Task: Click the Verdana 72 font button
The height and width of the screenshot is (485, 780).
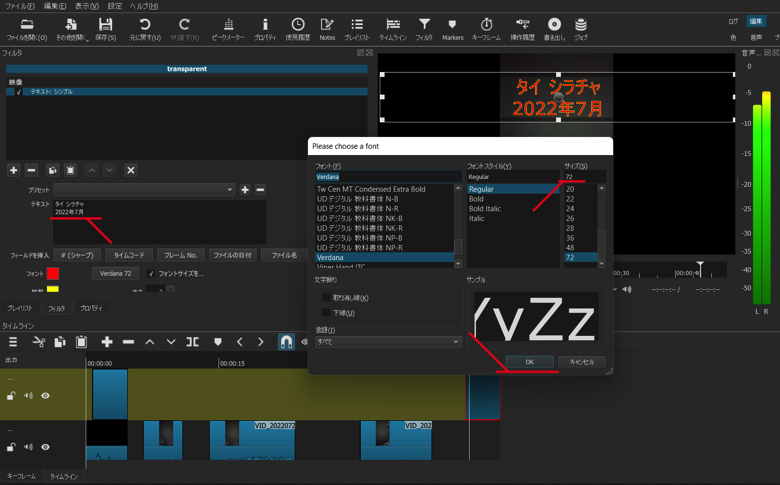Action: 115,274
